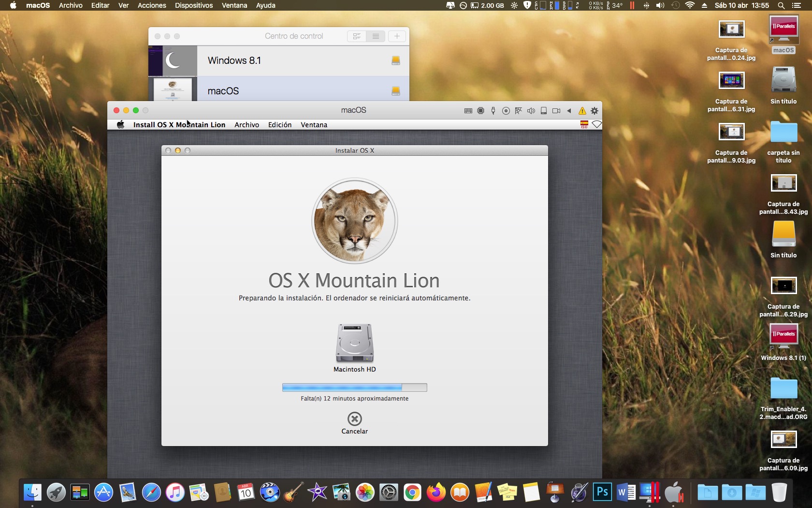
Task: Click the installation progress bar
Action: click(355, 387)
